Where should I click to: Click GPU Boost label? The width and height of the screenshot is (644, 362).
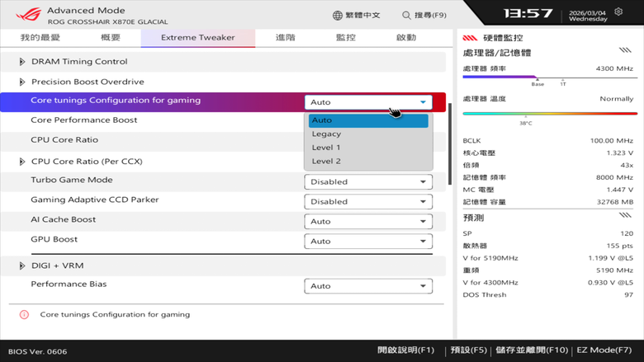point(54,239)
